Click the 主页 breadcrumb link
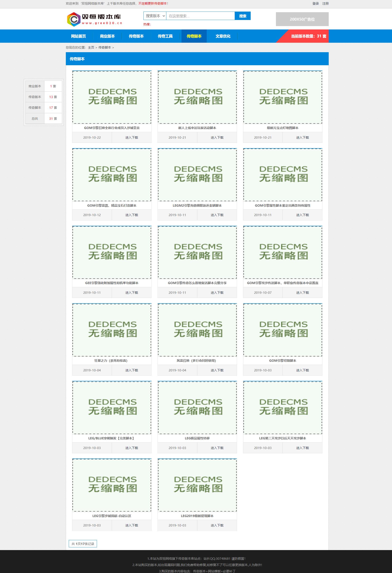Viewport: 392px width, 573px height. point(91,48)
